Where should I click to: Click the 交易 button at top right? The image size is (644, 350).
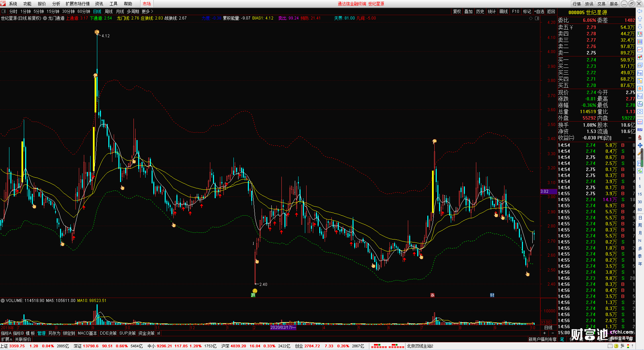click(x=601, y=4)
